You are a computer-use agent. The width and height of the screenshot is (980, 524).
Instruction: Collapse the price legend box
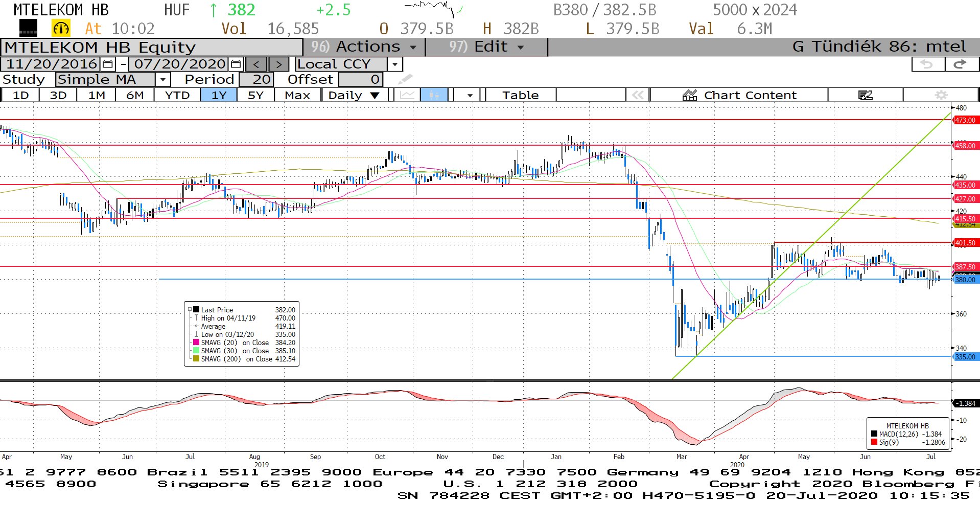(x=190, y=310)
